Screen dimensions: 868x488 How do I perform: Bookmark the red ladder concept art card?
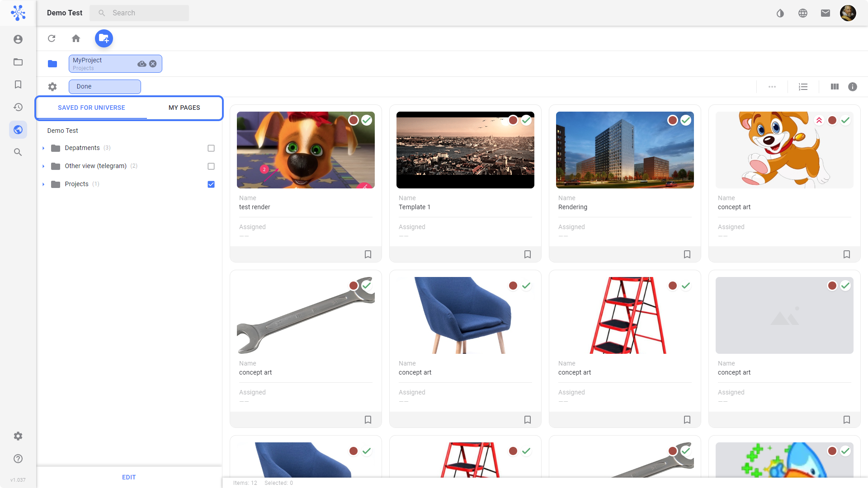point(687,420)
